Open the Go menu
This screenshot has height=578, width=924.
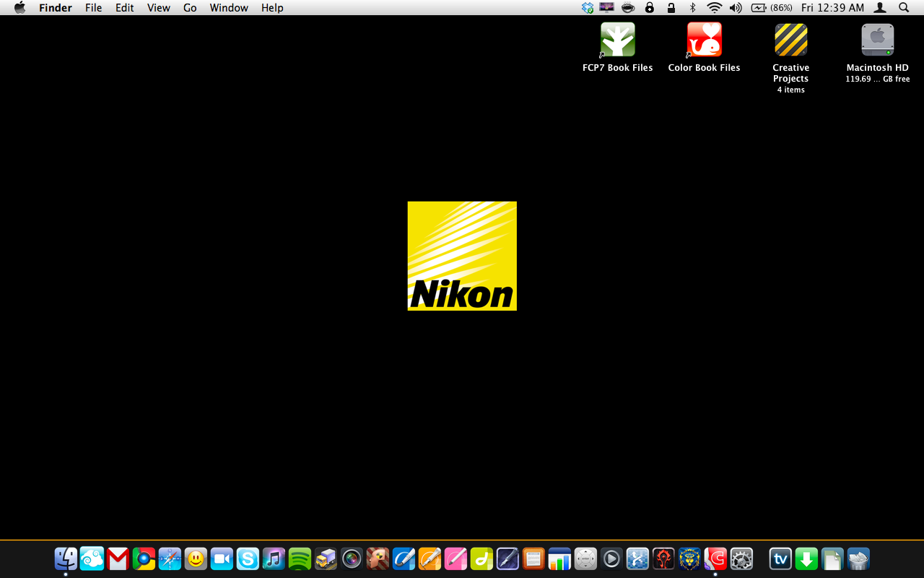(190, 7)
